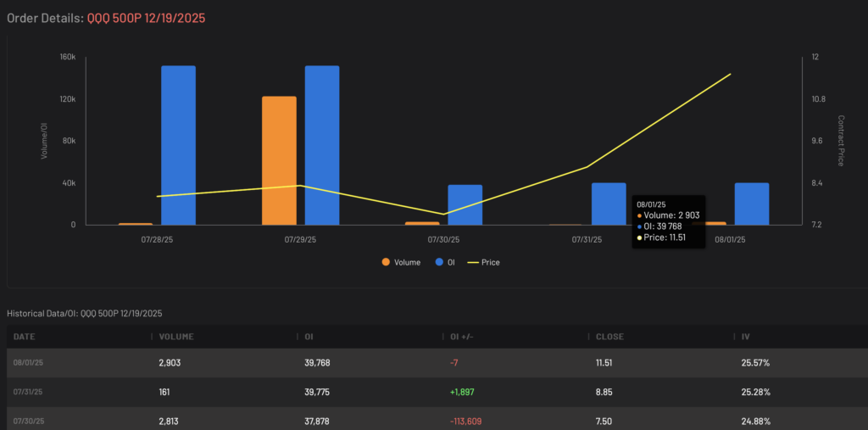
Task: Select the 07/29/25 blue OI bar
Action: 321,145
